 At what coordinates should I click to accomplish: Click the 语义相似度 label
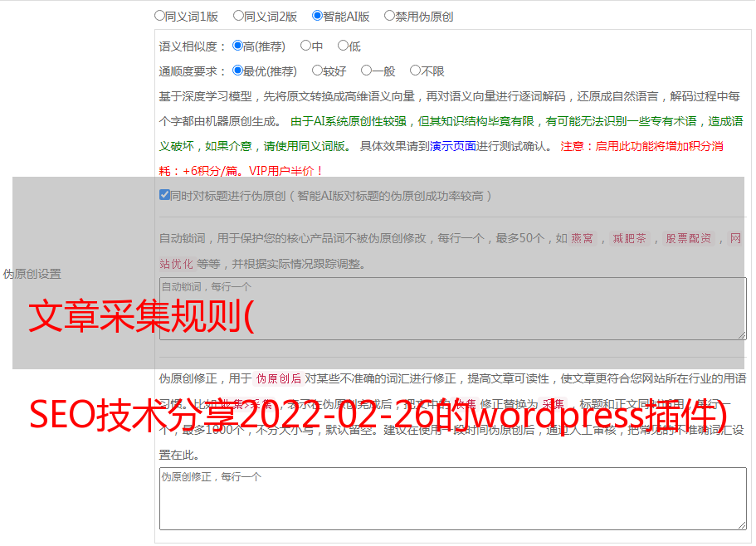pos(193,46)
